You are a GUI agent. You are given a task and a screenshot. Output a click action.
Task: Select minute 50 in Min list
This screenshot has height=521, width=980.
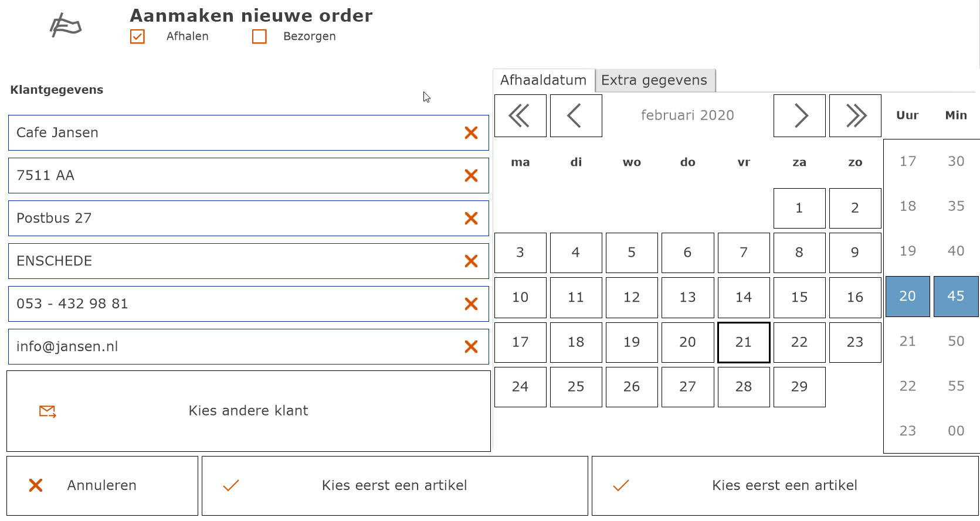[x=956, y=341]
